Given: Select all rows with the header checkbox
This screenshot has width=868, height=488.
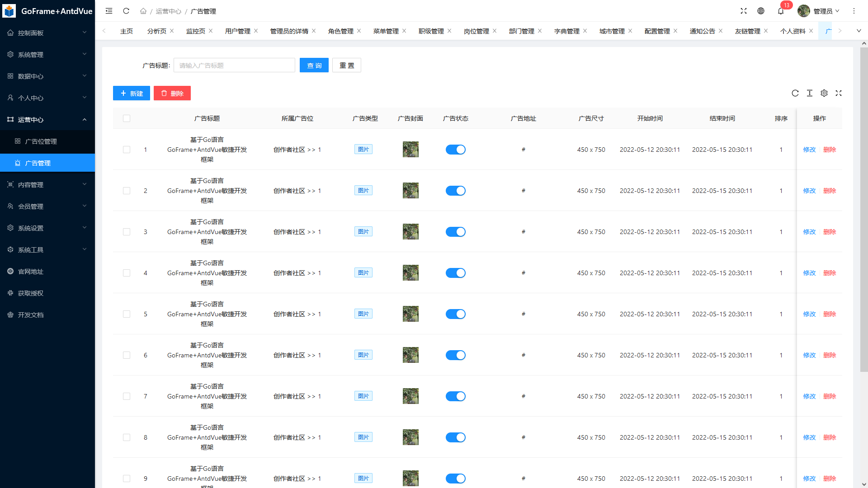Looking at the screenshot, I should (x=127, y=118).
